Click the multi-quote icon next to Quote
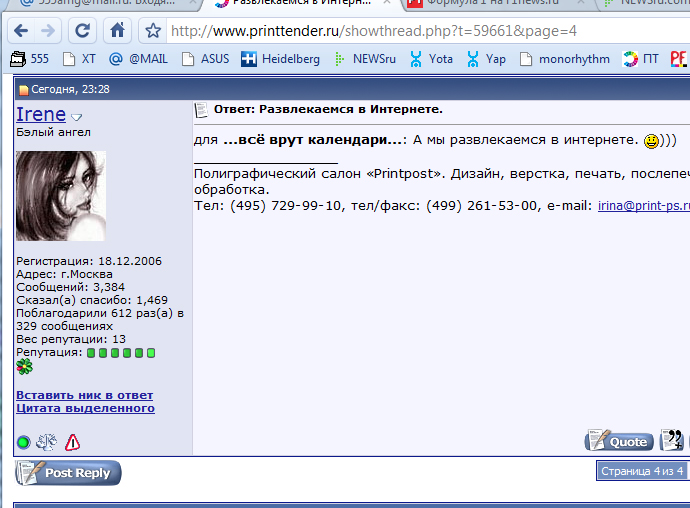This screenshot has width=690, height=508. [x=673, y=441]
